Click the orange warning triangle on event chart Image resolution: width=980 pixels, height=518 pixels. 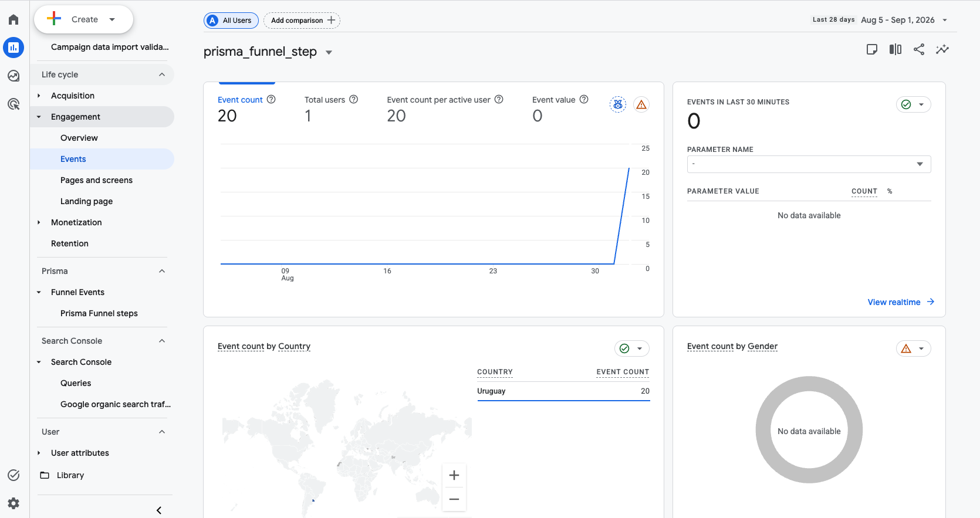click(641, 104)
